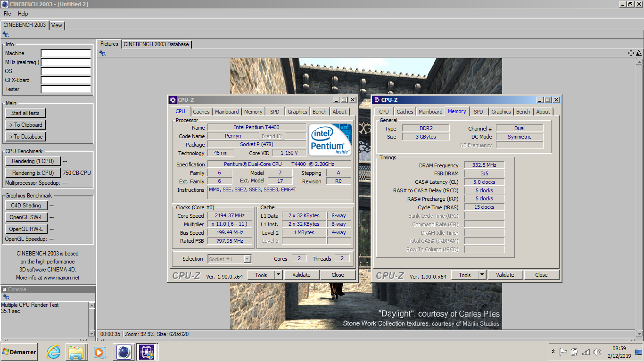Click the MHz (real freq.) input field

point(66,62)
